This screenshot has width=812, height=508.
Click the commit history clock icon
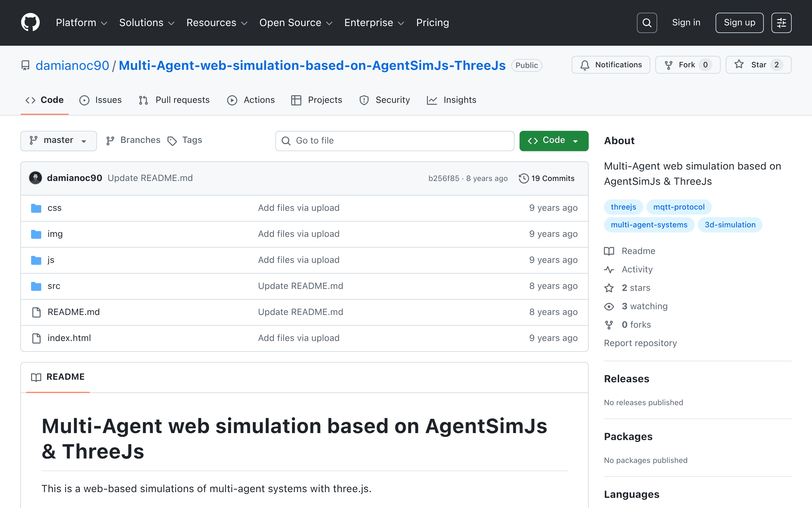click(x=523, y=178)
